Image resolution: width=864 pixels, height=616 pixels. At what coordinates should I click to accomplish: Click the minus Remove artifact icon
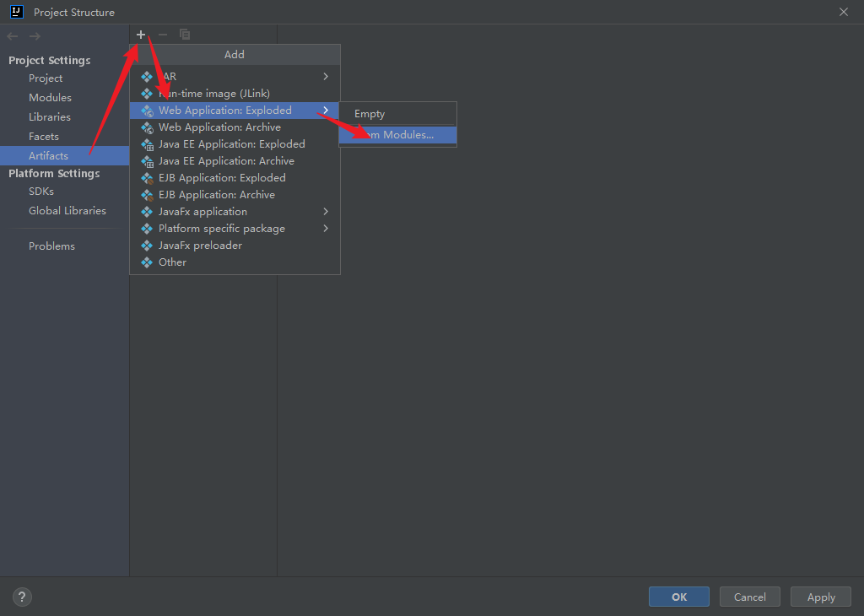pyautogui.click(x=163, y=35)
